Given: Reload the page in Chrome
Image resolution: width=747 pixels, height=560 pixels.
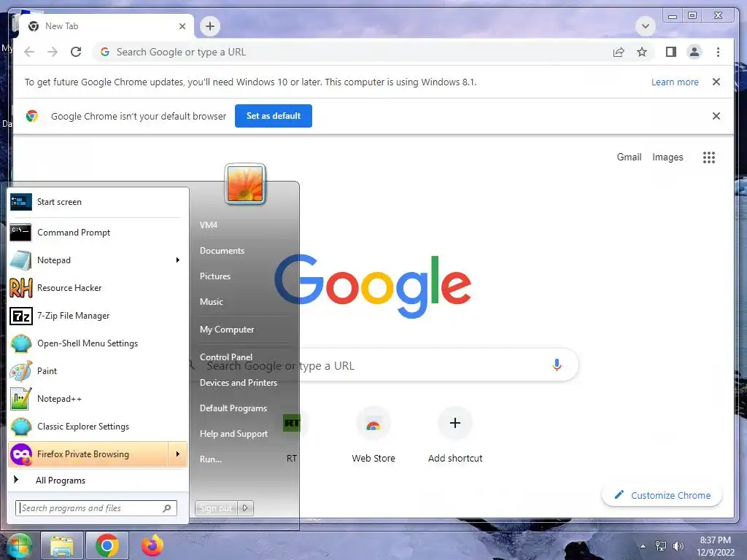Looking at the screenshot, I should pos(76,52).
